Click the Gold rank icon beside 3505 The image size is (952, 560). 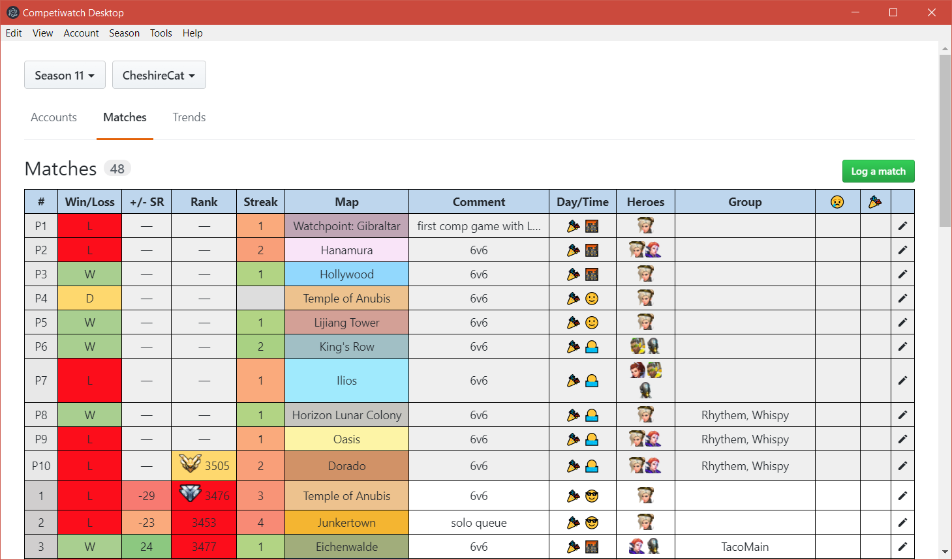[x=190, y=464]
